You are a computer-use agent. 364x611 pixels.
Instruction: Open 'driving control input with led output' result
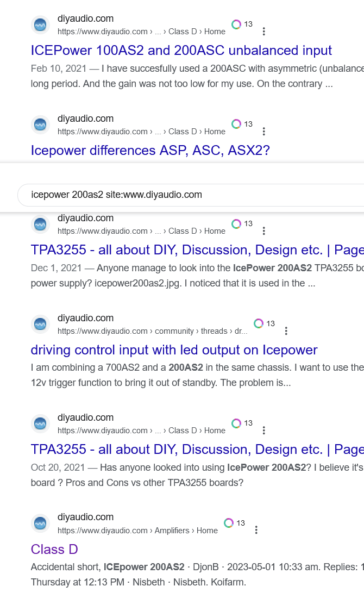point(174,350)
